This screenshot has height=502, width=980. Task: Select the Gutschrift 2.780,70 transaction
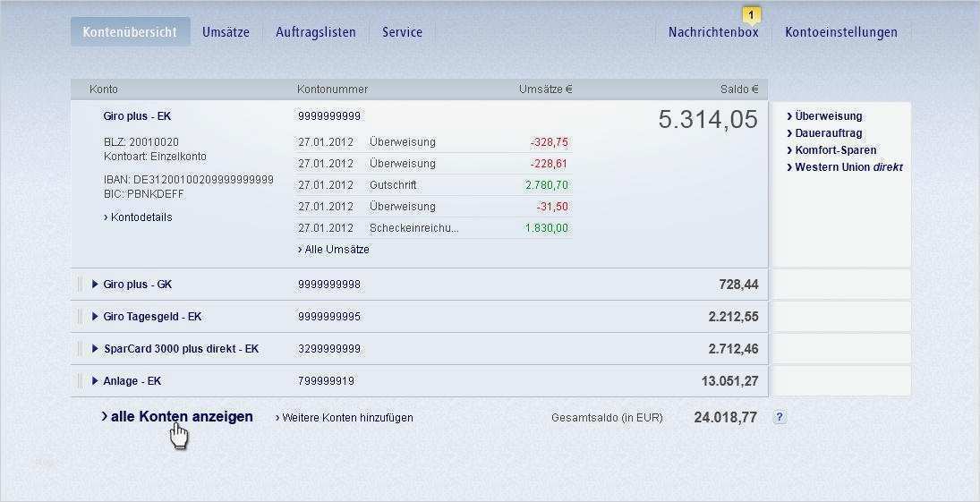coord(433,185)
